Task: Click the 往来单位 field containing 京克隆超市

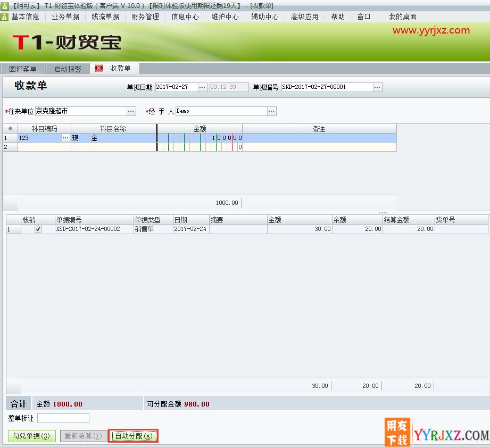Action: click(x=81, y=111)
